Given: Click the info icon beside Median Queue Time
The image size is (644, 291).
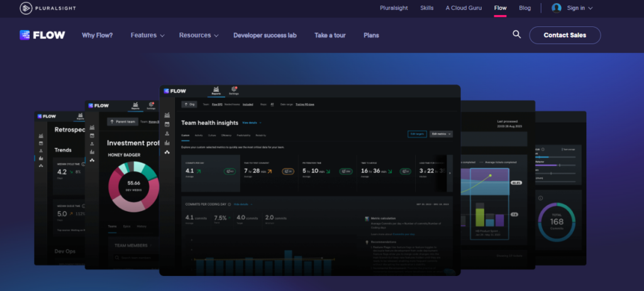Looking at the screenshot, I should [84, 206].
